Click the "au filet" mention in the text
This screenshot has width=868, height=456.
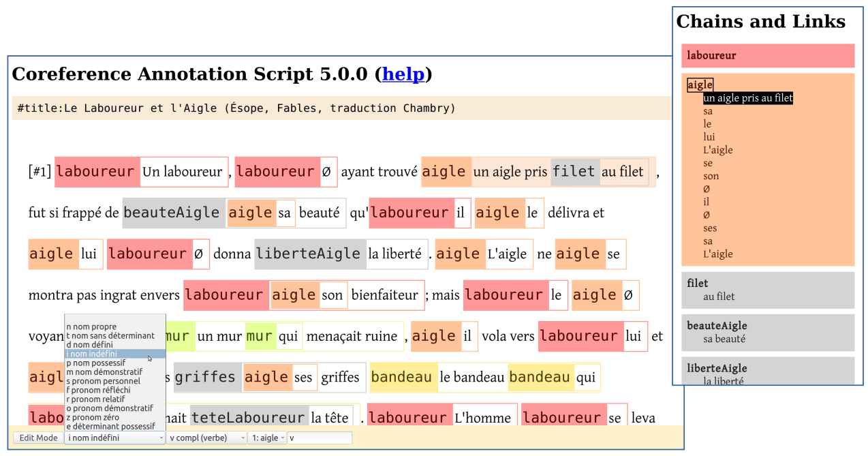(623, 172)
